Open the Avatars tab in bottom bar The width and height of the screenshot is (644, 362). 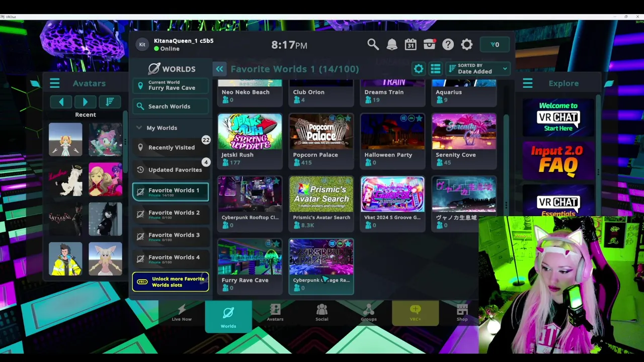(275, 313)
